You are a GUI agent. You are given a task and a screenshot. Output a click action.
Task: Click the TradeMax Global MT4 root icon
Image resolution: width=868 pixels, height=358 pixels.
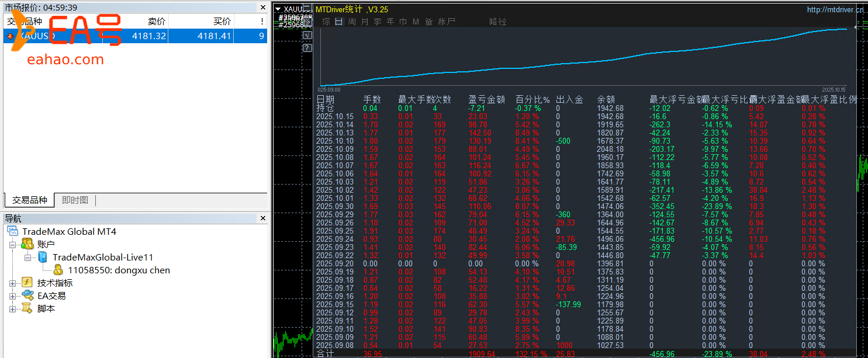click(12, 231)
